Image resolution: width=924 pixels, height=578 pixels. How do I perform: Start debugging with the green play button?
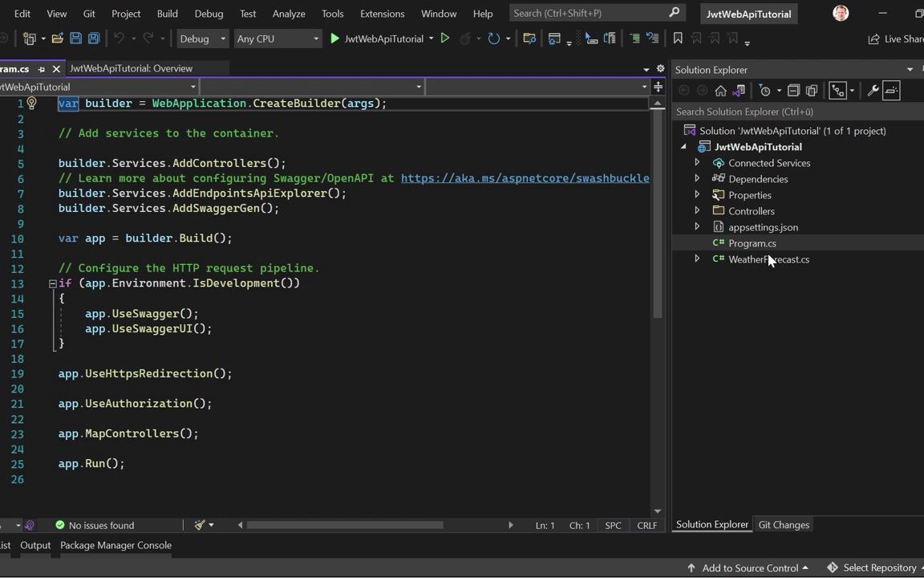pos(334,39)
